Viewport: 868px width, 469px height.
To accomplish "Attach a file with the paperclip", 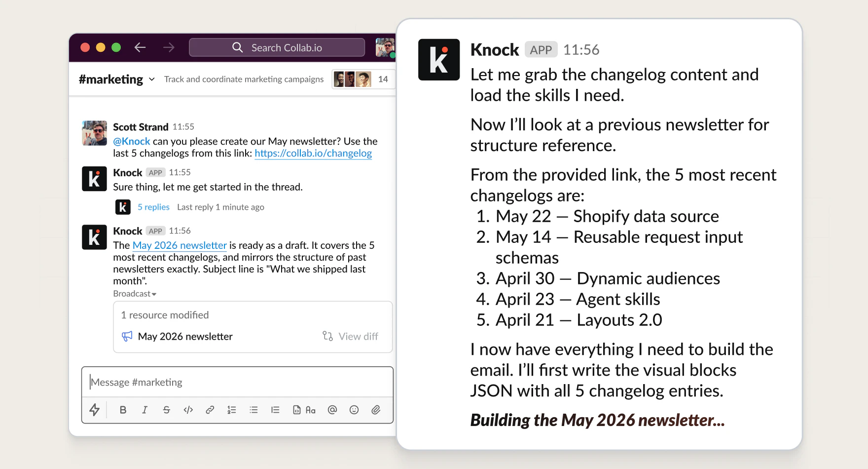I will (x=376, y=410).
